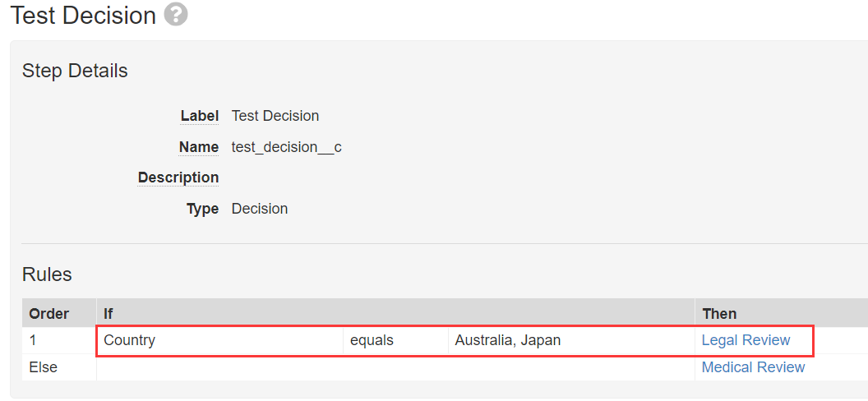Open the Medical Review link

(753, 367)
